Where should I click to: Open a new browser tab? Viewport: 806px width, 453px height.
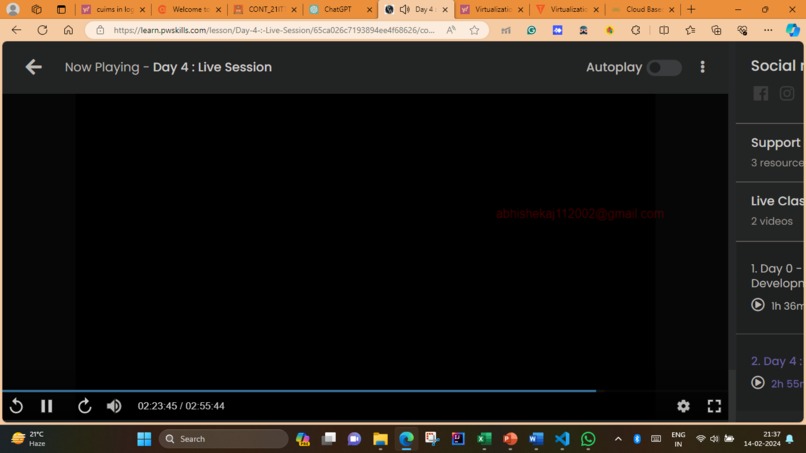point(691,9)
